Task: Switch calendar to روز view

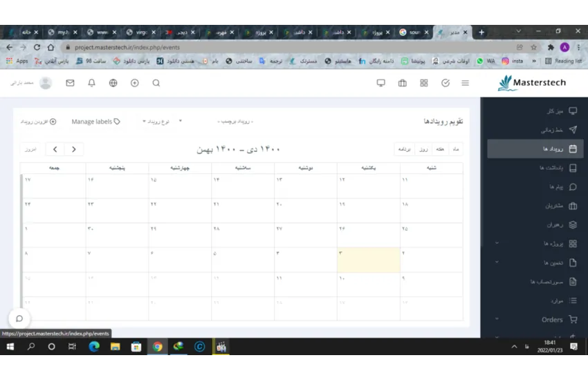Action: 423,149
